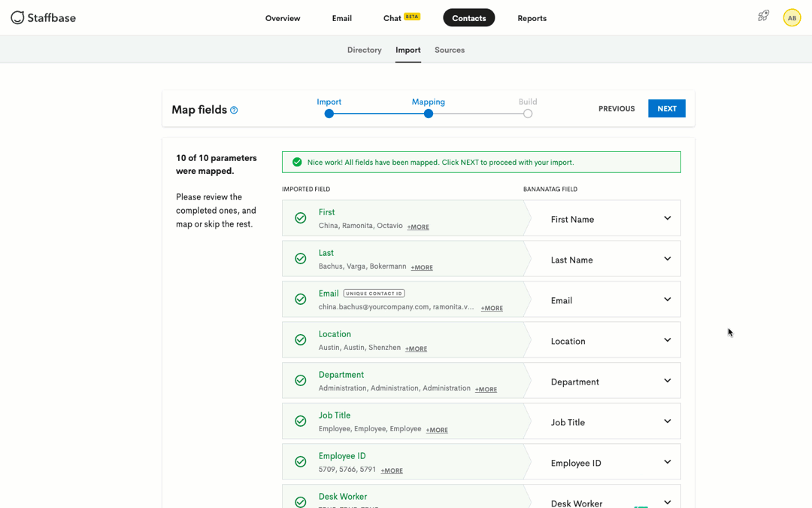Show more values for First field
The width and height of the screenshot is (812, 508).
pyautogui.click(x=418, y=227)
